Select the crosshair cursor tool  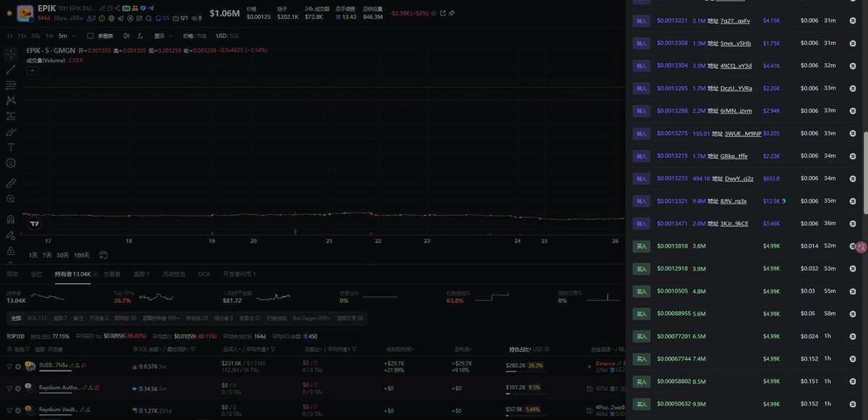[11, 54]
